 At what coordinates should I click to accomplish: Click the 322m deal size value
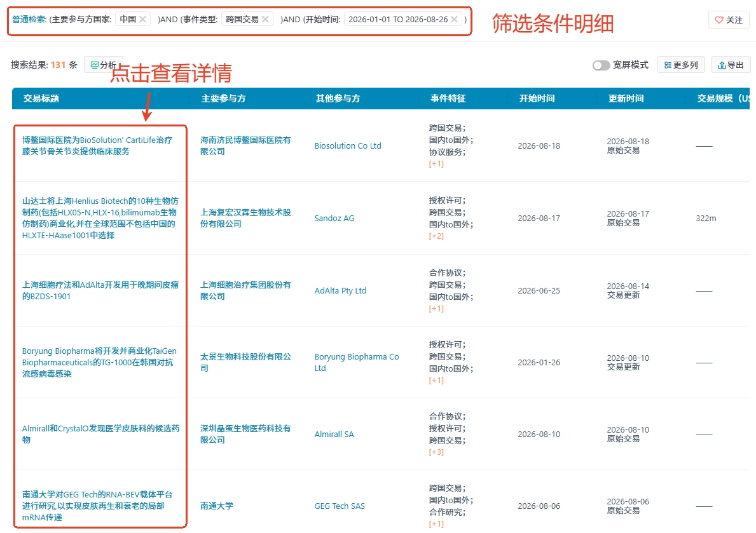click(706, 218)
